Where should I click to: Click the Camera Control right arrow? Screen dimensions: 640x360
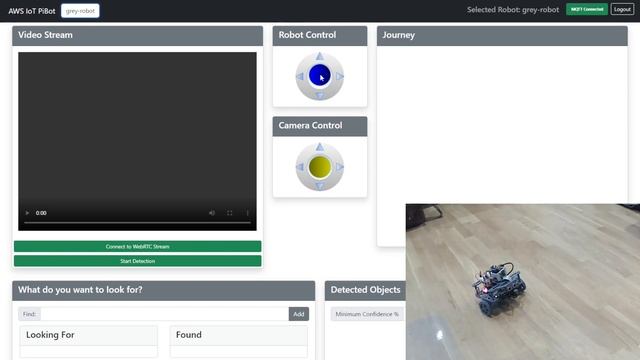(340, 167)
